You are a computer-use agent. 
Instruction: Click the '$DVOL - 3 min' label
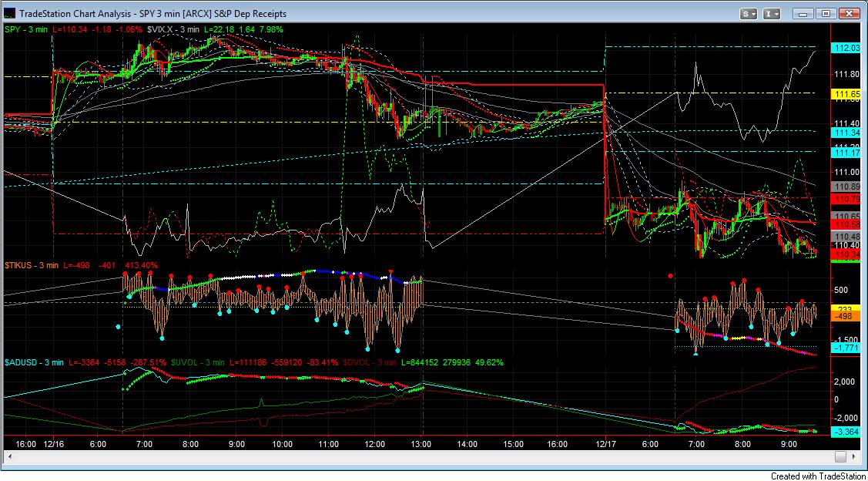370,362
